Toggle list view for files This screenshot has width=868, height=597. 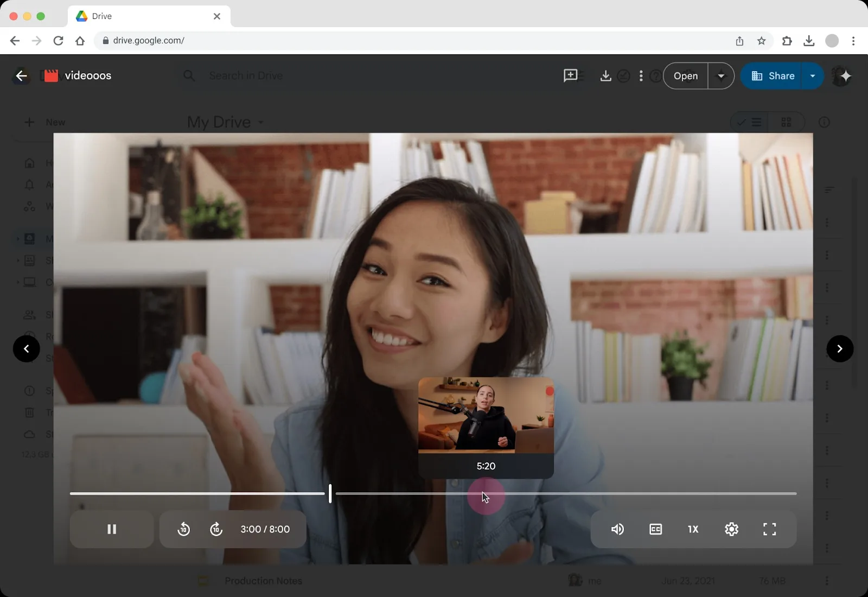[750, 122]
